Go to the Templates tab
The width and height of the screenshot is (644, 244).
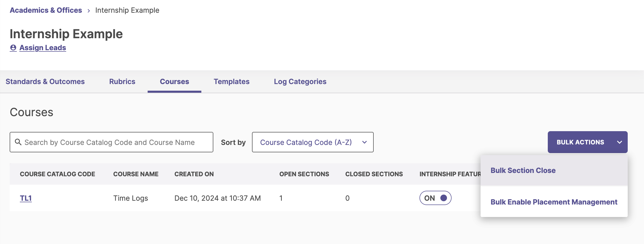(231, 82)
